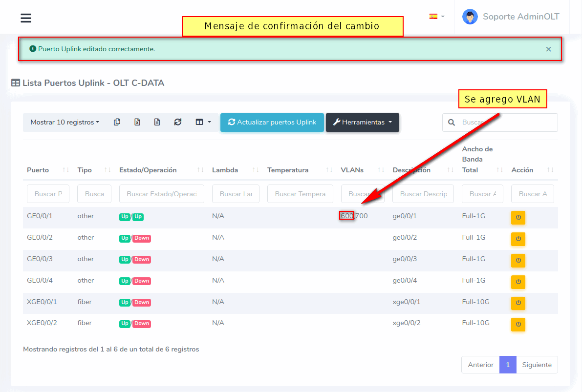Click the reload table icon
This screenshot has width=582, height=392.
click(178, 122)
